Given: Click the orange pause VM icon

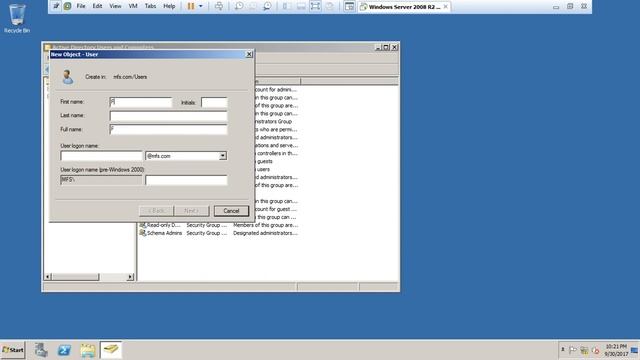Looking at the screenshot, I should [x=191, y=6].
